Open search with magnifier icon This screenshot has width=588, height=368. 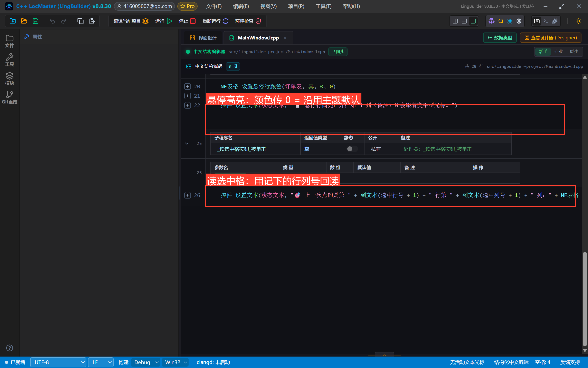pyautogui.click(x=501, y=21)
